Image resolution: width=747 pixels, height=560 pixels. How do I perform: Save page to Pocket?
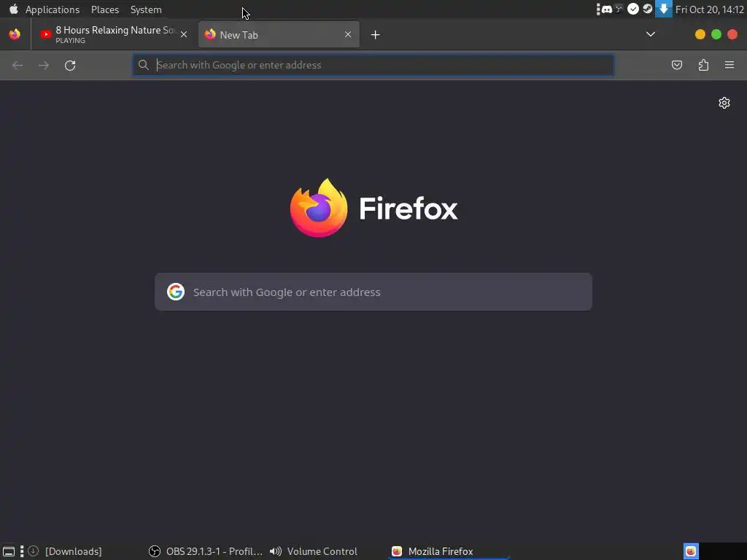pos(676,65)
